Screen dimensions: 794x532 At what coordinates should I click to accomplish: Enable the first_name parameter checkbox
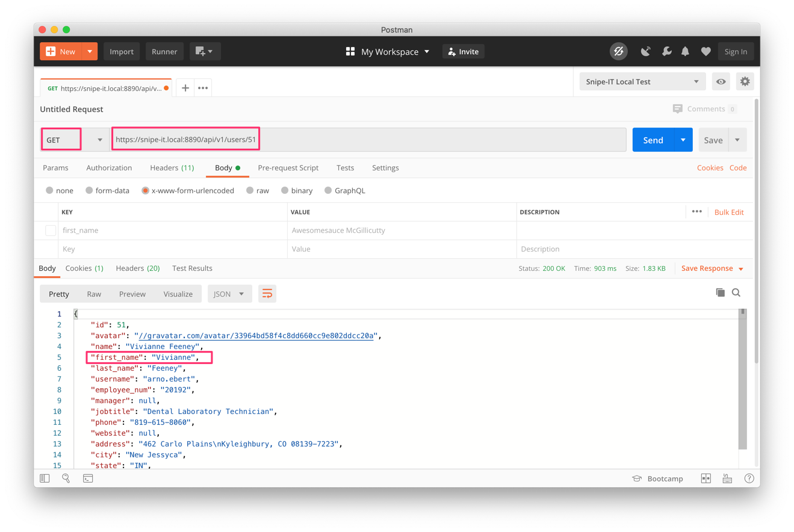point(51,230)
